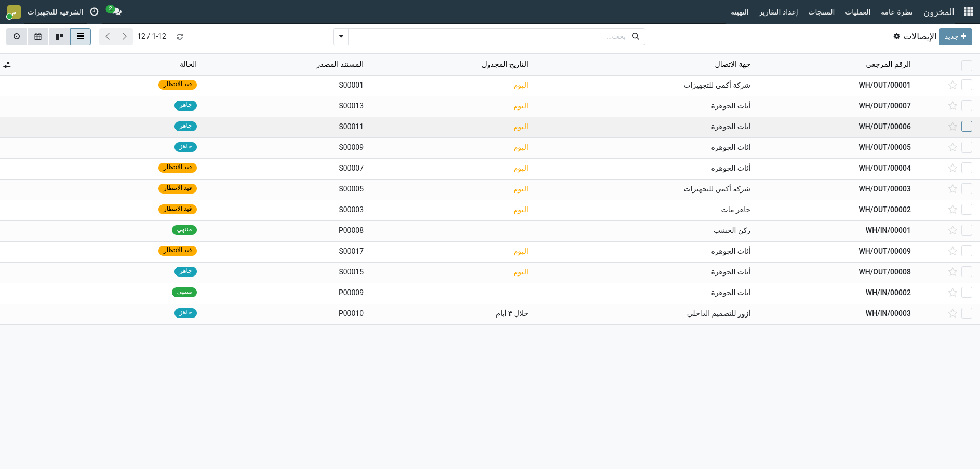Open the العمليات menu
980x469 pixels.
pos(857,11)
